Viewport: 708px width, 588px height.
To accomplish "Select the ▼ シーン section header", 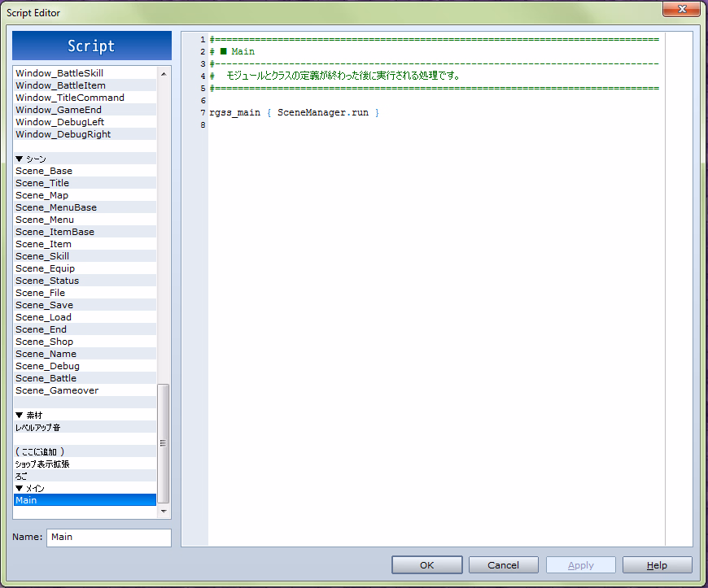I will click(x=31, y=159).
